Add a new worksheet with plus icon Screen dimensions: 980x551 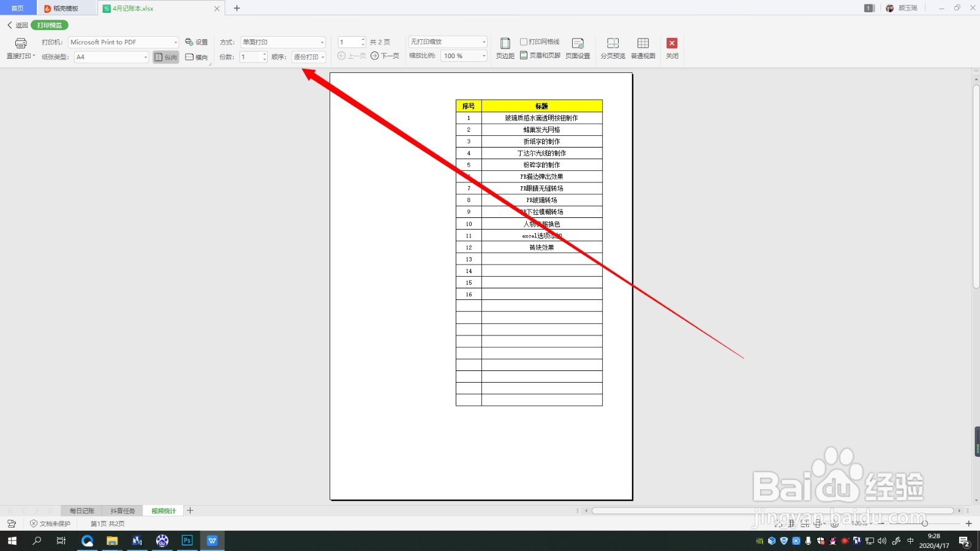[x=190, y=510]
